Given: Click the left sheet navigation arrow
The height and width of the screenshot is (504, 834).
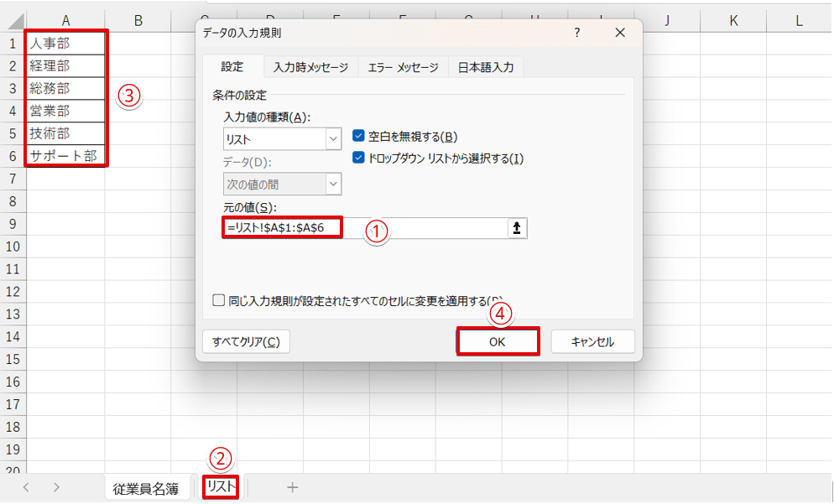Looking at the screenshot, I should click(x=27, y=486).
